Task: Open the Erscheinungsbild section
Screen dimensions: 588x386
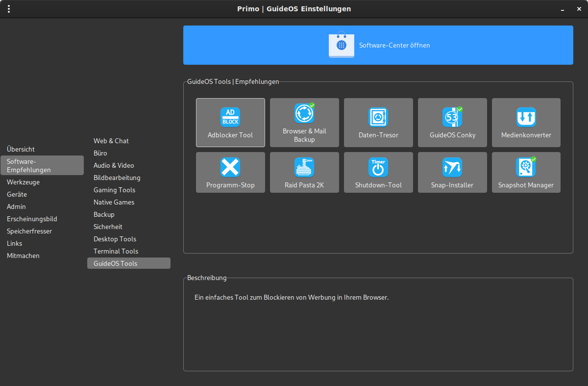Action: [x=32, y=219]
